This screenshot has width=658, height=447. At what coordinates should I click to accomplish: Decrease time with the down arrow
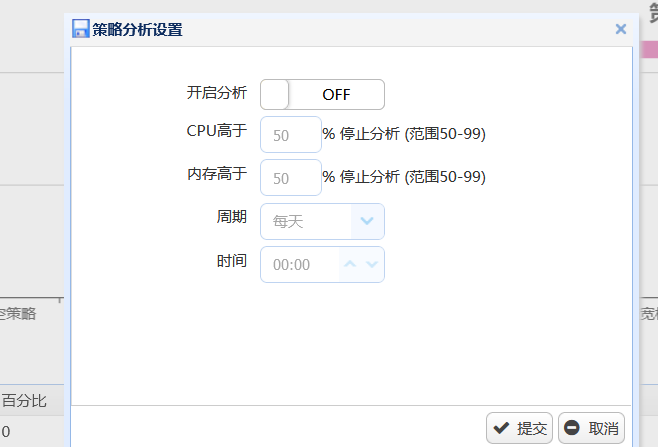(372, 264)
